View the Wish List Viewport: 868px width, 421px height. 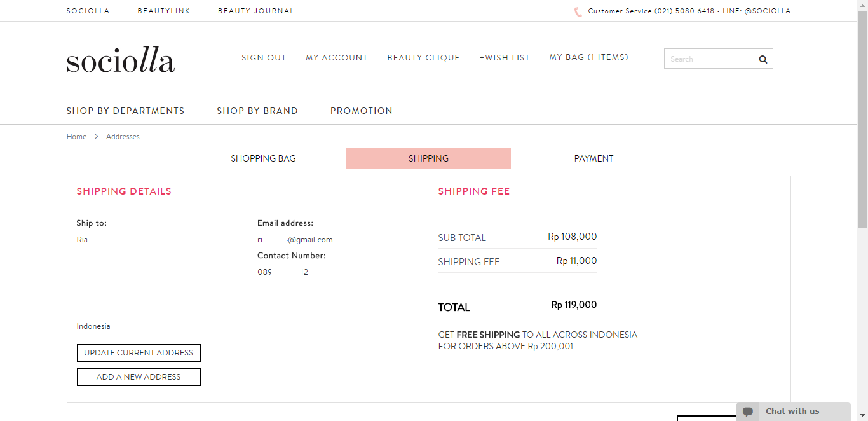(505, 57)
